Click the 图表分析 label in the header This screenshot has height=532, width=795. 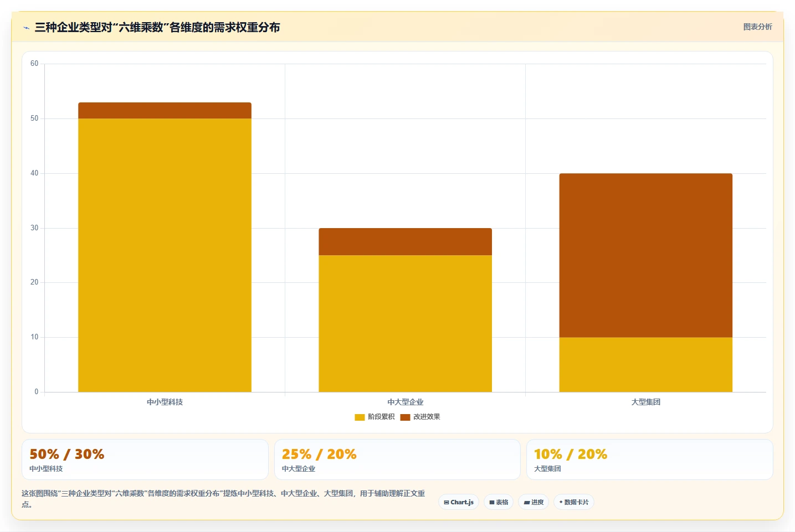pos(757,27)
